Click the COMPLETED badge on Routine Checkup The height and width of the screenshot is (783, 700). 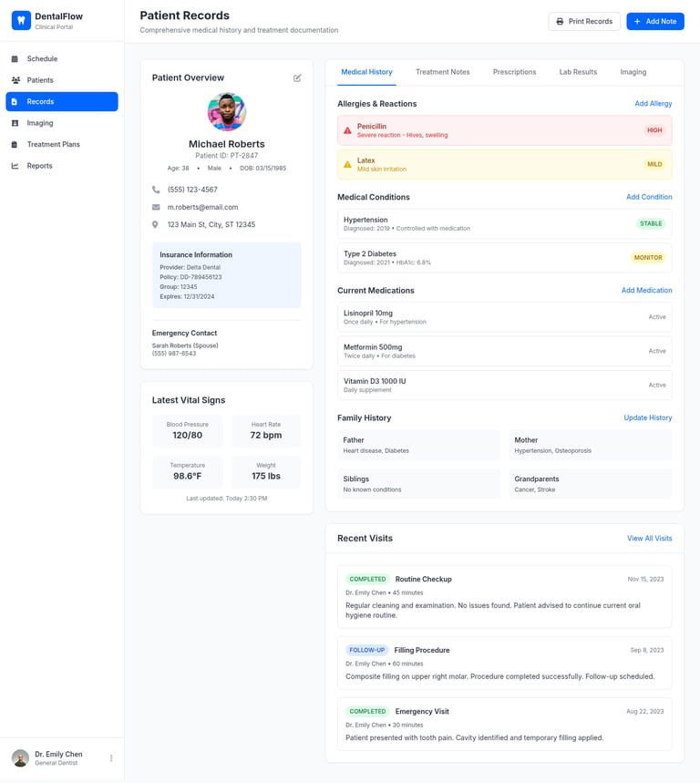tap(367, 579)
